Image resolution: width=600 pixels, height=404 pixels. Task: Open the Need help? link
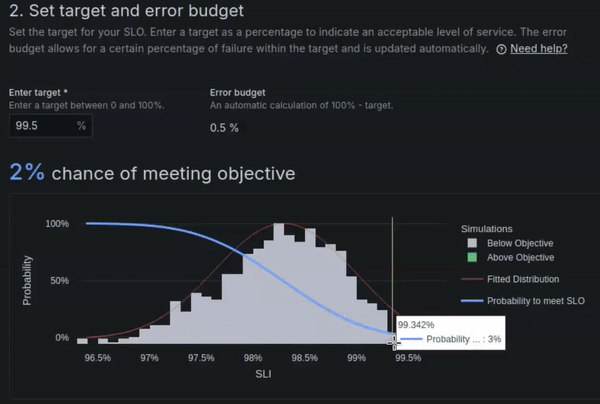[x=539, y=49]
